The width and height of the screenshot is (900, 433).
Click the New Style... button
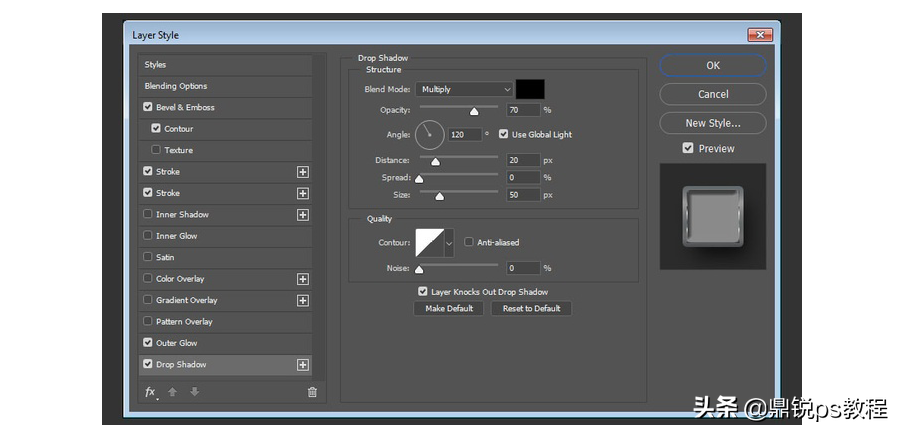713,123
